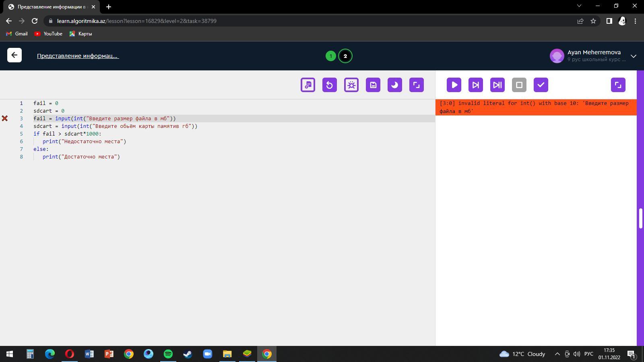Expand the code editor to fullscreen
The height and width of the screenshot is (362, 644).
coord(417,85)
